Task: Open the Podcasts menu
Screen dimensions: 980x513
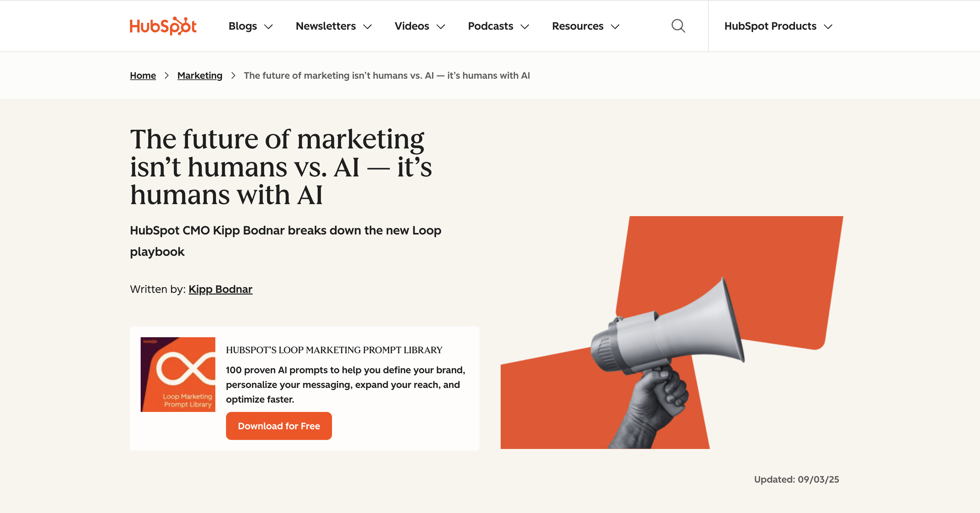Action: point(490,26)
